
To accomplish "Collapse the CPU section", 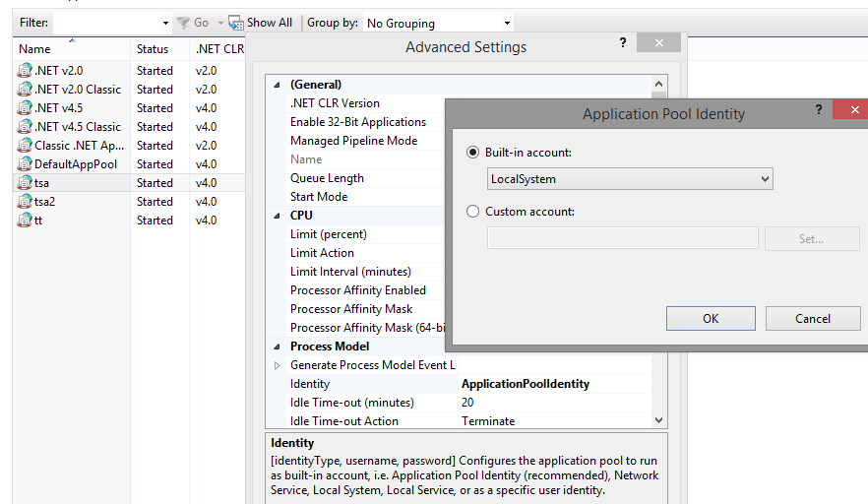I will point(277,216).
